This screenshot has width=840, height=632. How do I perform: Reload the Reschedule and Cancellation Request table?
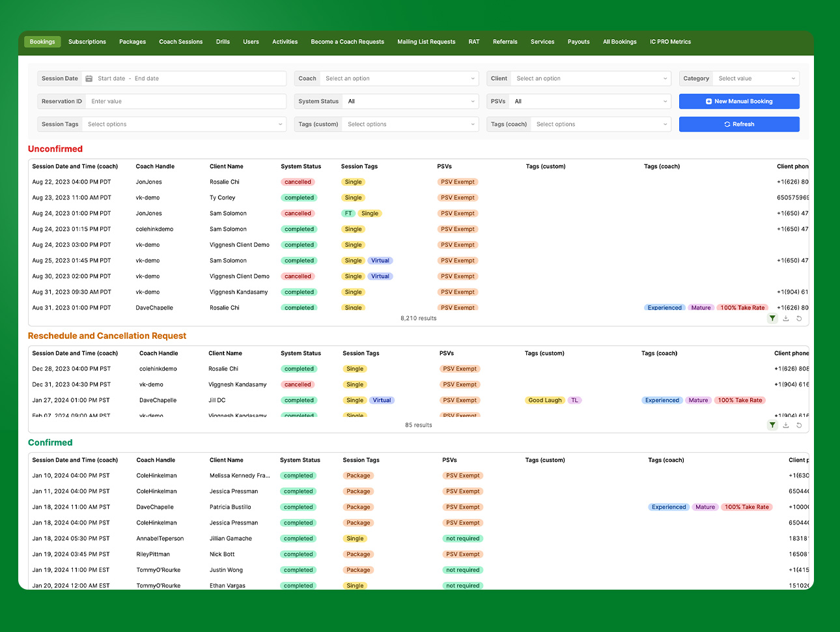click(x=799, y=425)
